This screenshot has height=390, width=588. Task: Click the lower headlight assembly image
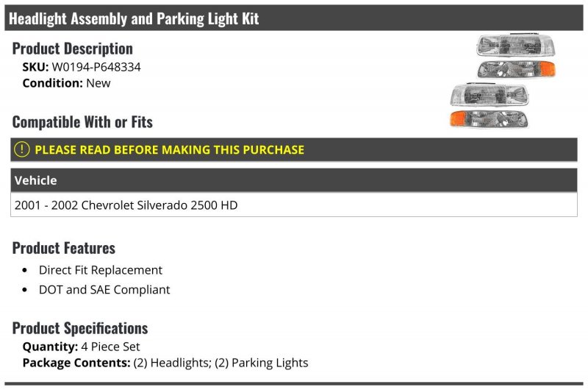point(490,94)
